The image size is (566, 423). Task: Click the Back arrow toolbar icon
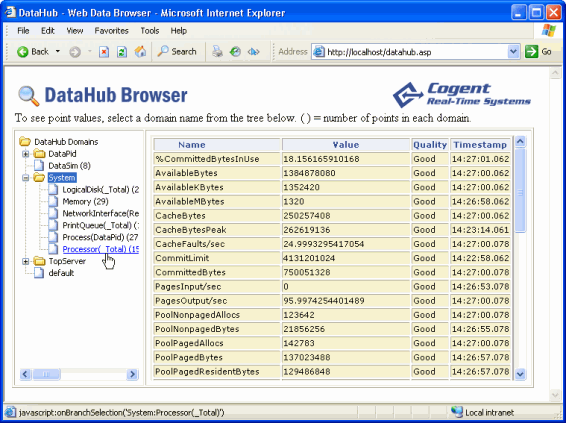tap(22, 52)
